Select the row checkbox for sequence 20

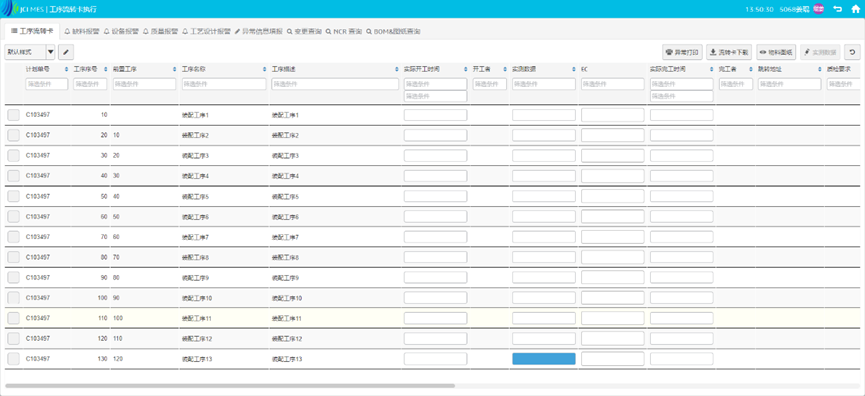pyautogui.click(x=13, y=135)
